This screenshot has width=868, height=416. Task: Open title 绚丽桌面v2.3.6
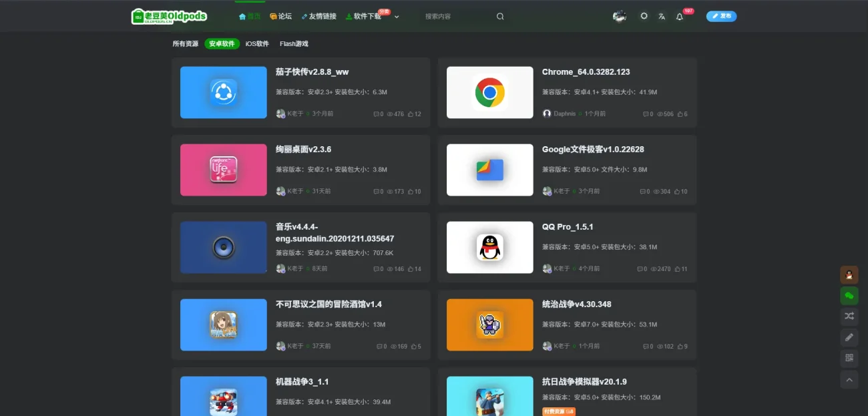(303, 150)
